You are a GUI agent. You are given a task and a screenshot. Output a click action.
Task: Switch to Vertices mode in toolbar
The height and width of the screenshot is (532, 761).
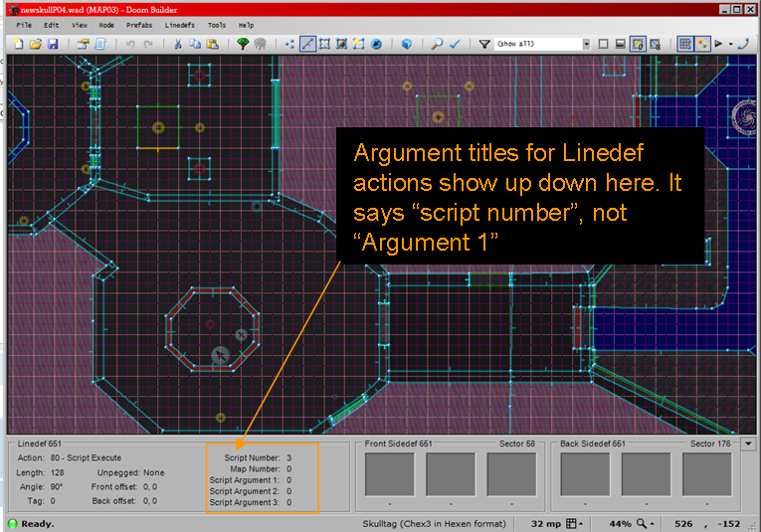tap(290, 44)
